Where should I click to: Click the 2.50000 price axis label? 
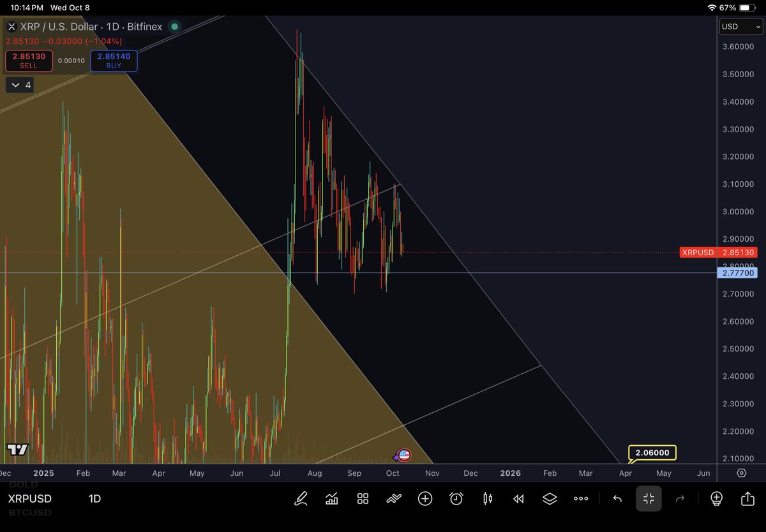739,349
